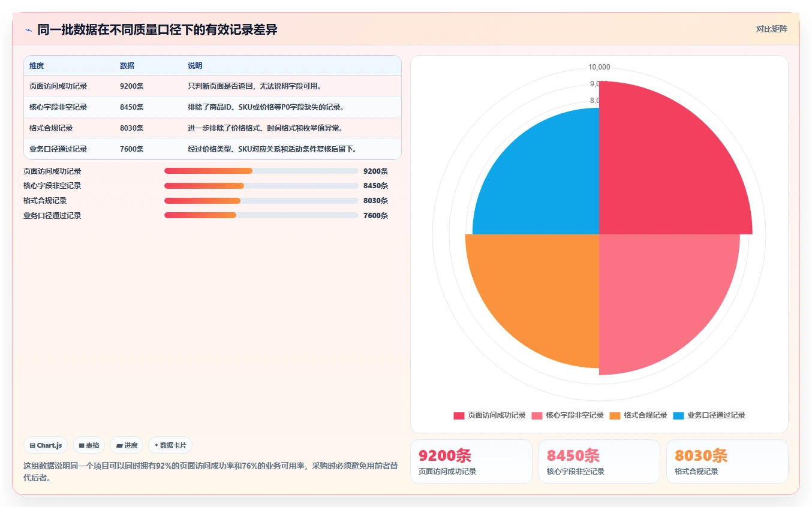Click the Chart.js tag chip
812x507 pixels.
click(46, 445)
